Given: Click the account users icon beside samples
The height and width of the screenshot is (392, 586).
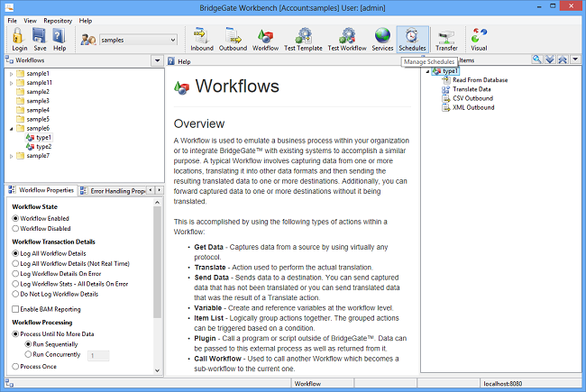Looking at the screenshot, I should 88,40.
